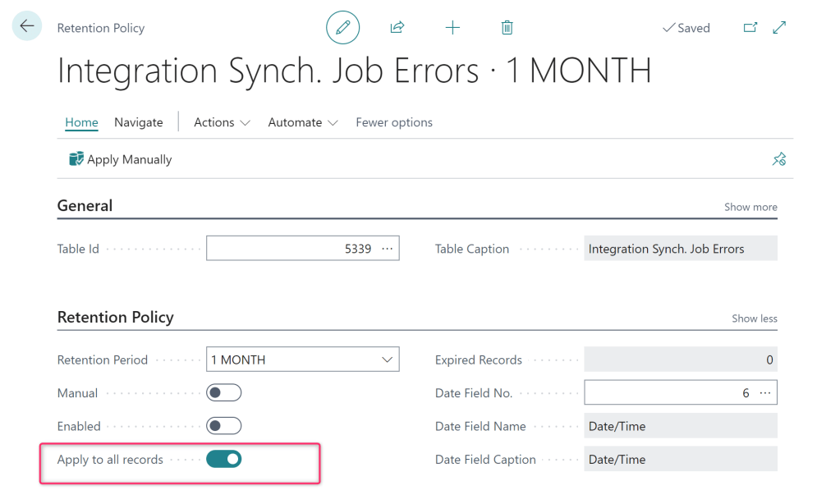
Task: Click Show more in General section
Action: pyautogui.click(x=750, y=207)
